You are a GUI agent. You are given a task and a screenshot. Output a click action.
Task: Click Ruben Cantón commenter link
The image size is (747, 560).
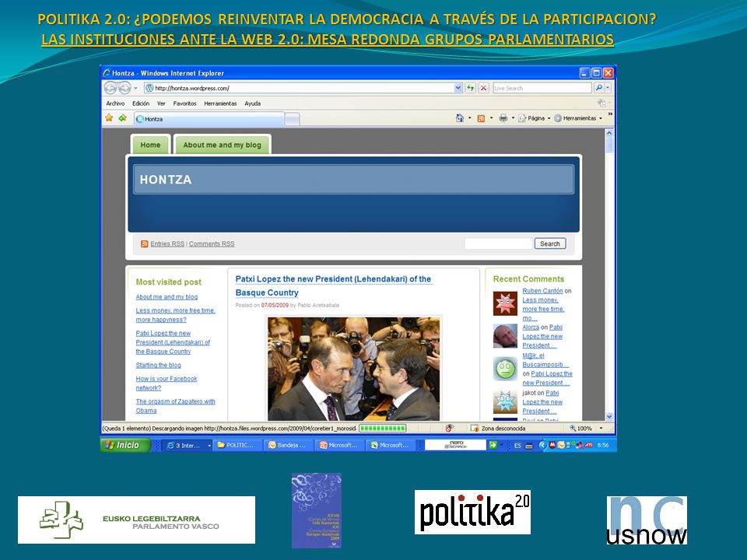click(542, 290)
